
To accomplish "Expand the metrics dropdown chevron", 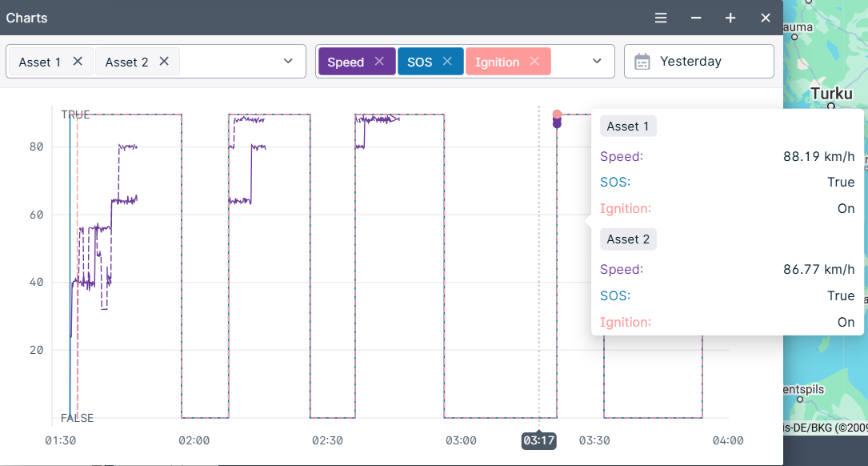I will [597, 61].
